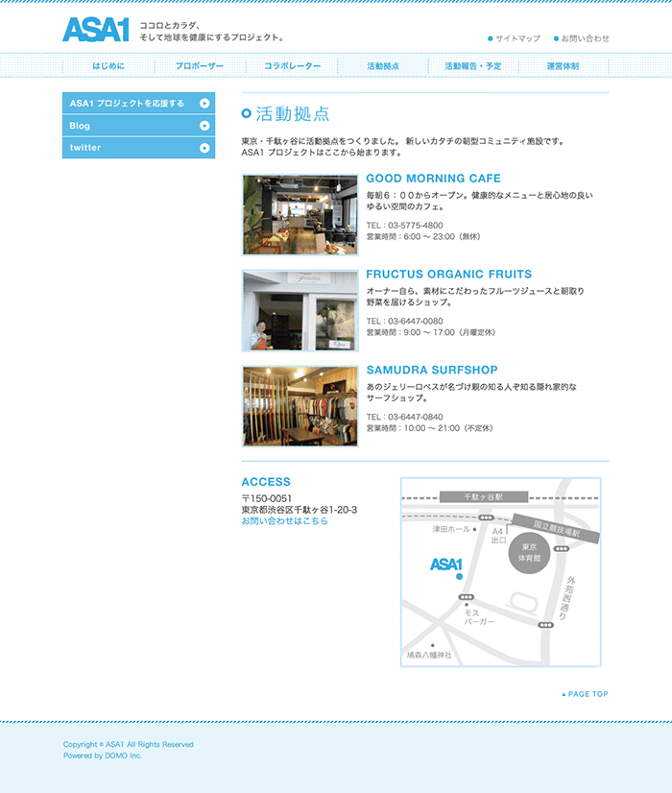Select the はじめに menu item

click(108, 67)
